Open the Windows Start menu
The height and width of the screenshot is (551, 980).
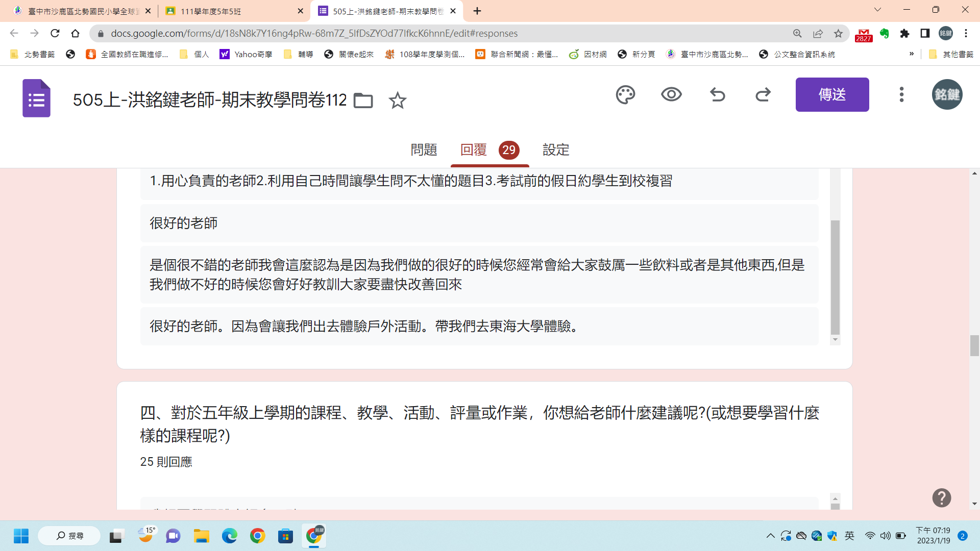(21, 536)
